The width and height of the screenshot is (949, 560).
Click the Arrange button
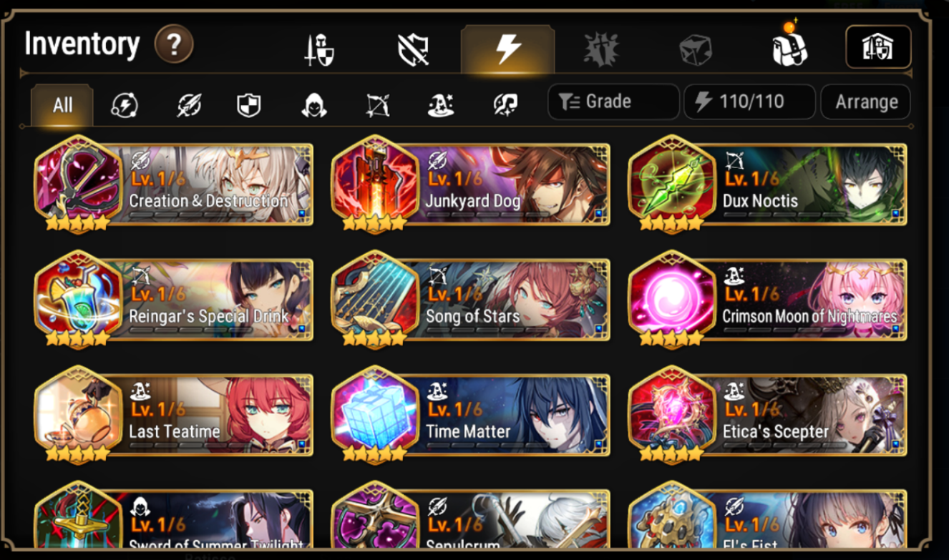[865, 102]
